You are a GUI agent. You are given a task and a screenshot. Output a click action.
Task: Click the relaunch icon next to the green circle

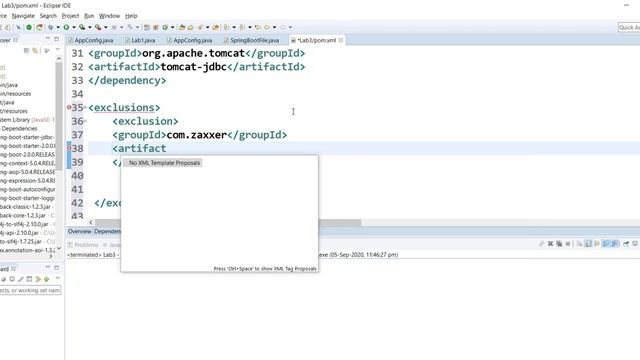tap(40, 27)
